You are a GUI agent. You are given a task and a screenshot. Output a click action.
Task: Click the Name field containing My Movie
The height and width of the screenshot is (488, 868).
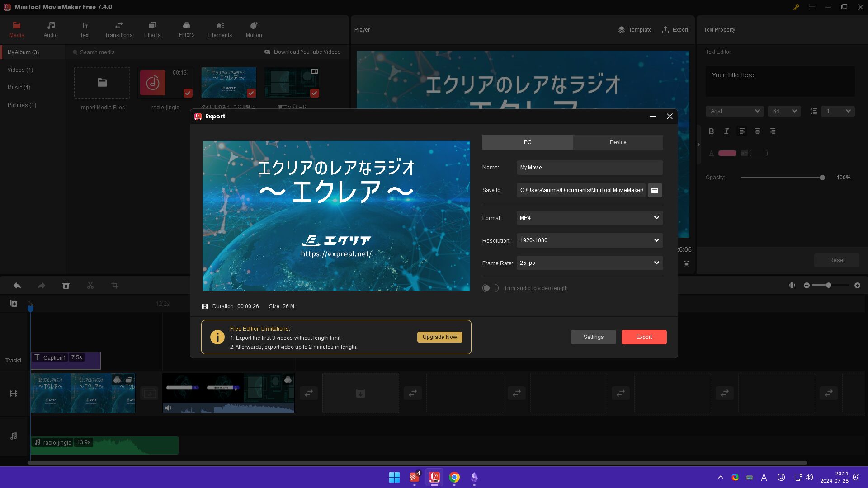pos(590,168)
